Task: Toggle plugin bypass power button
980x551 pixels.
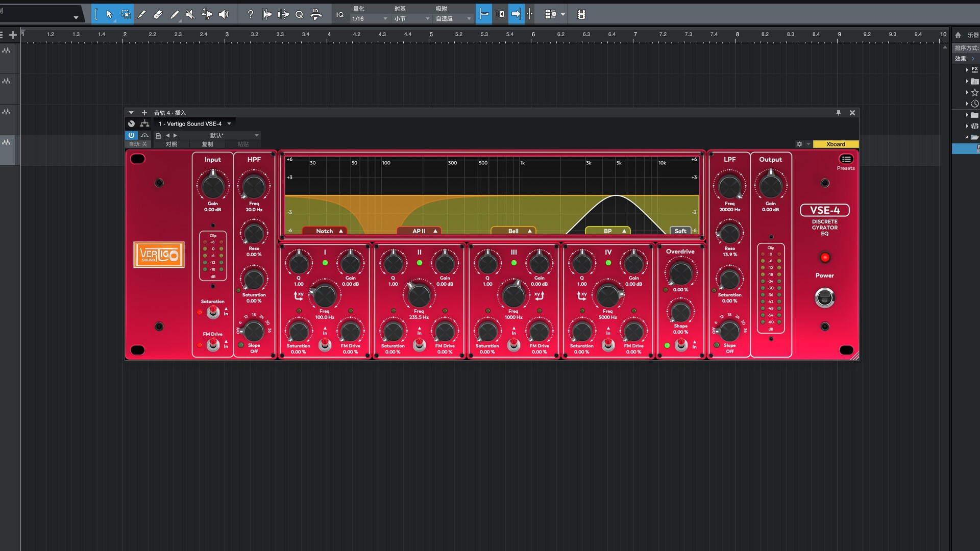Action: (x=131, y=135)
